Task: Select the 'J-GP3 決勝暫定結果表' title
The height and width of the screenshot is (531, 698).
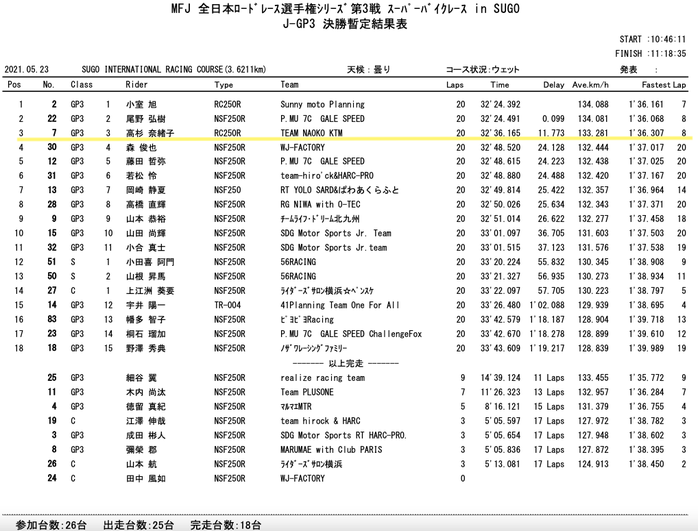Action: click(x=345, y=24)
